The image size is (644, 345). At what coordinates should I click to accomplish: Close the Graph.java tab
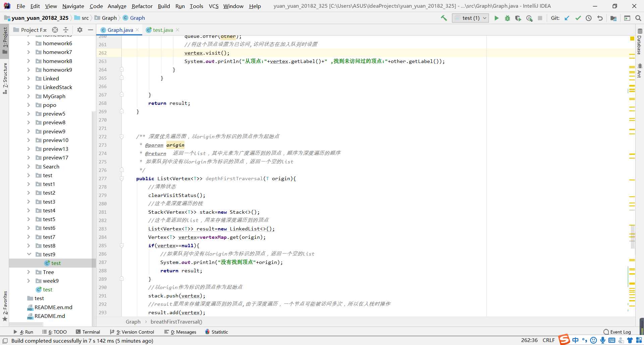point(137,30)
